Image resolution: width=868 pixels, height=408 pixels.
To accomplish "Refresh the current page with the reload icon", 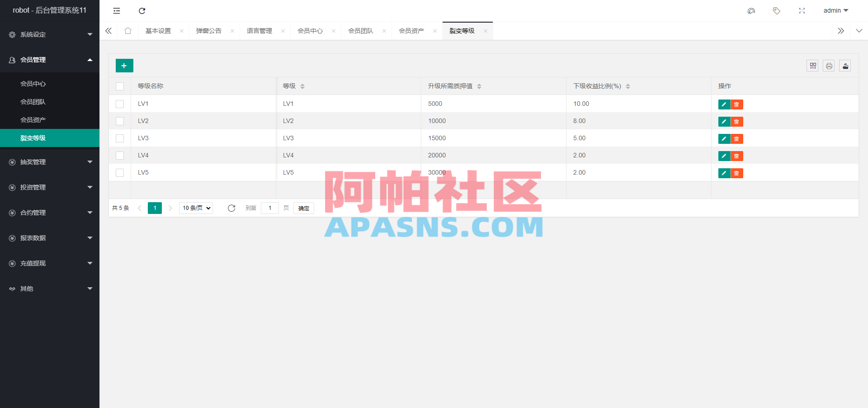I will tap(142, 10).
